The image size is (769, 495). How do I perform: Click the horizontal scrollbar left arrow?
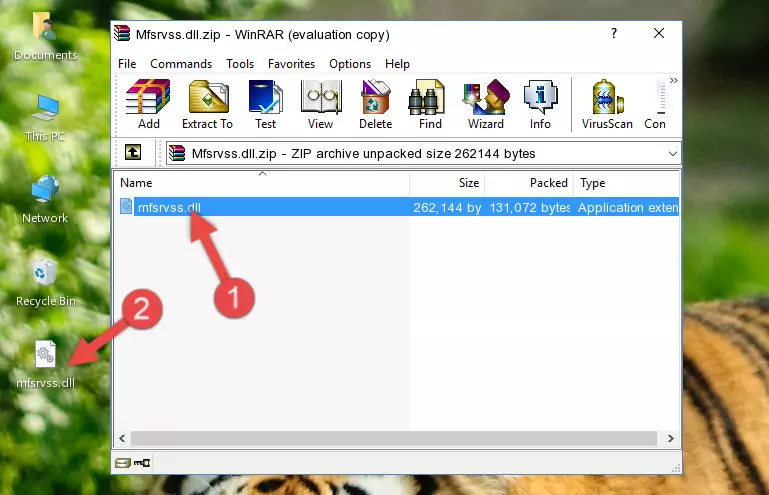pos(122,438)
